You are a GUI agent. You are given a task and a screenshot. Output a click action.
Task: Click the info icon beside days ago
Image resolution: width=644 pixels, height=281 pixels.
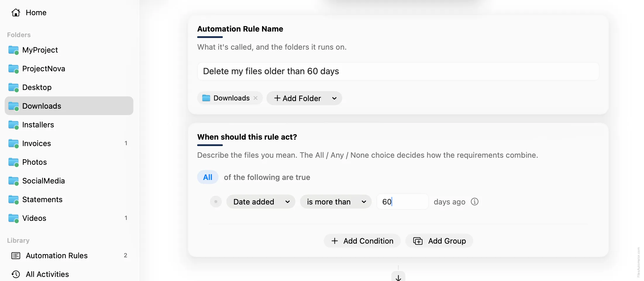(x=474, y=202)
